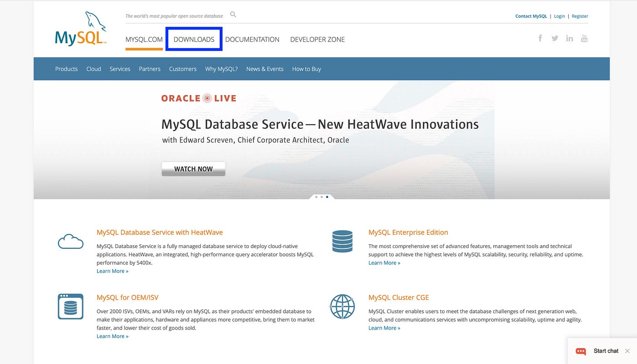Open MySQL's Facebook page icon
The width and height of the screenshot is (637, 364).
coord(540,38)
